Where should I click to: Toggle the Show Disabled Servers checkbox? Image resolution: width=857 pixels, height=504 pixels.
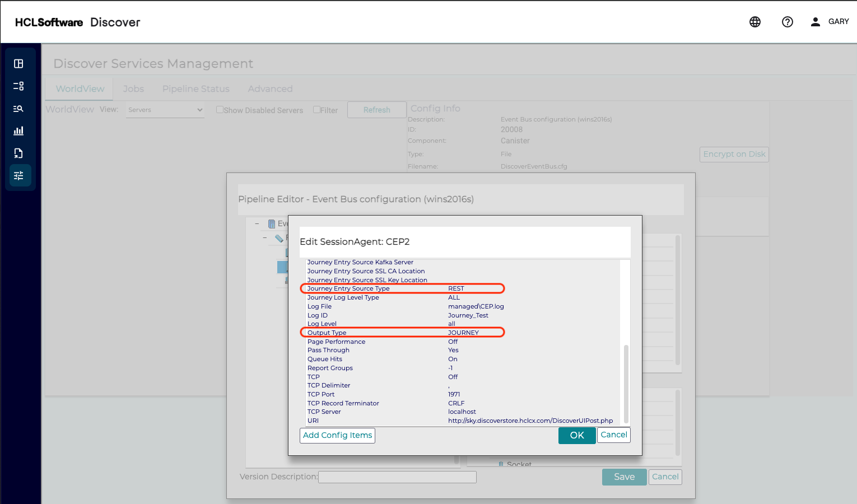pyautogui.click(x=220, y=110)
